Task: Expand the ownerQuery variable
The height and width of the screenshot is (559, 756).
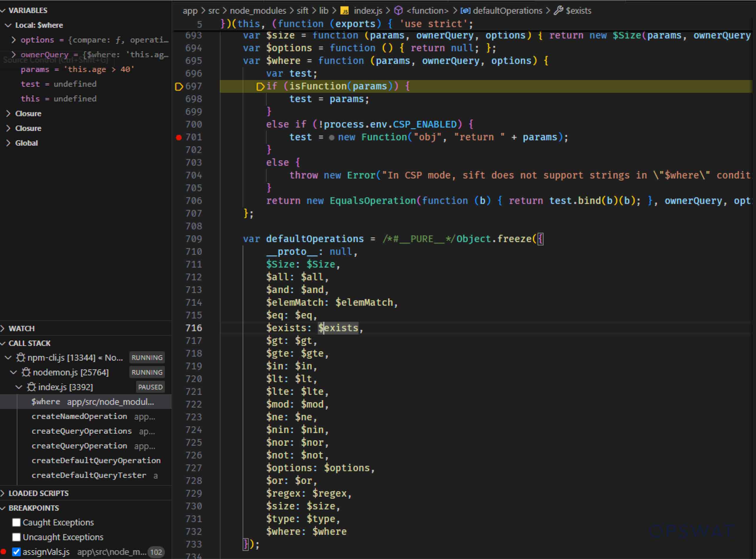Action: click(x=14, y=54)
